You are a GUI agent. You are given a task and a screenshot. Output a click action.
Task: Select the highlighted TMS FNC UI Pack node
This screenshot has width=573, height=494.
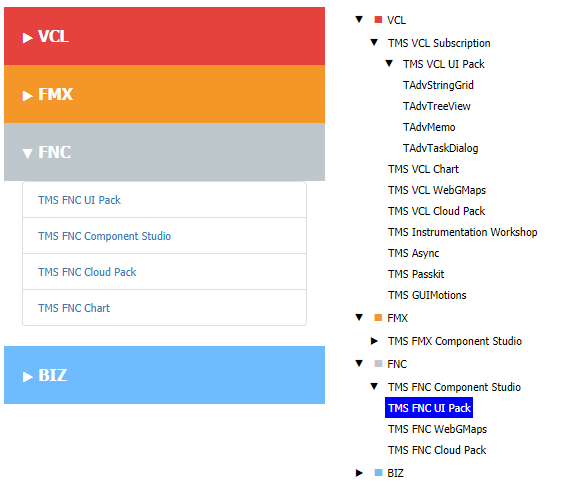coord(429,408)
